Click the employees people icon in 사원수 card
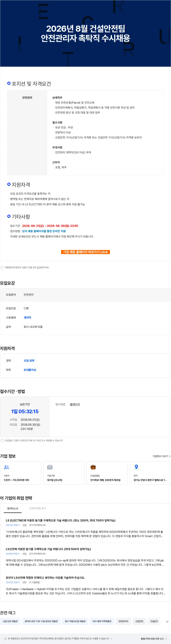The height and width of the screenshot is (644, 171). [7, 467]
